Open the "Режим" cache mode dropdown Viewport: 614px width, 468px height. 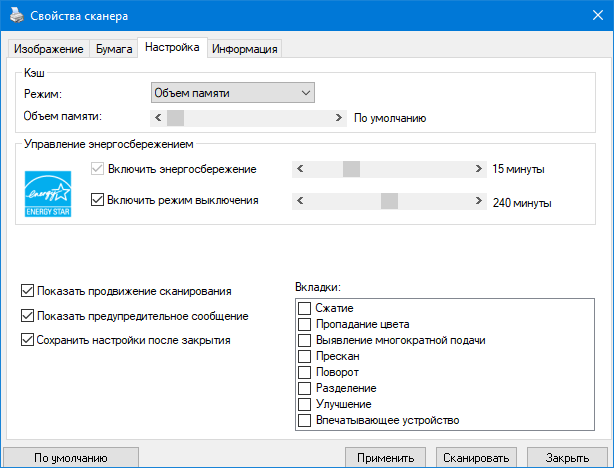(x=232, y=93)
